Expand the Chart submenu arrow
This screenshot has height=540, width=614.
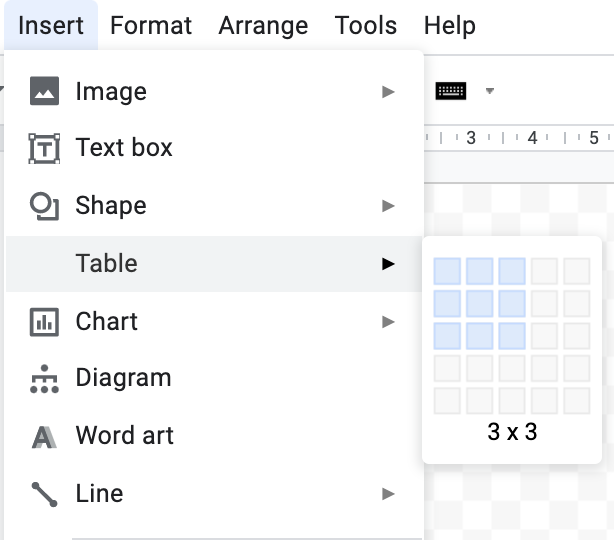tap(388, 322)
